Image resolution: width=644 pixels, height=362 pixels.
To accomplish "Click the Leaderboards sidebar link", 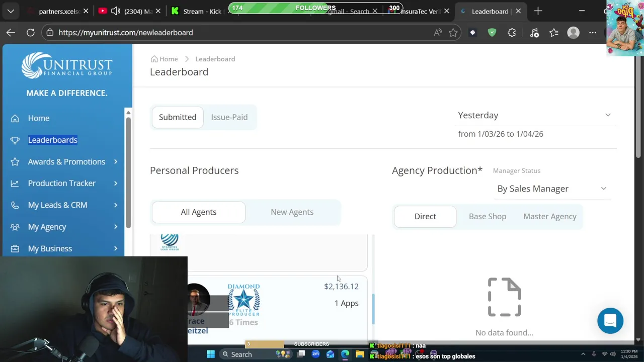I will (53, 140).
